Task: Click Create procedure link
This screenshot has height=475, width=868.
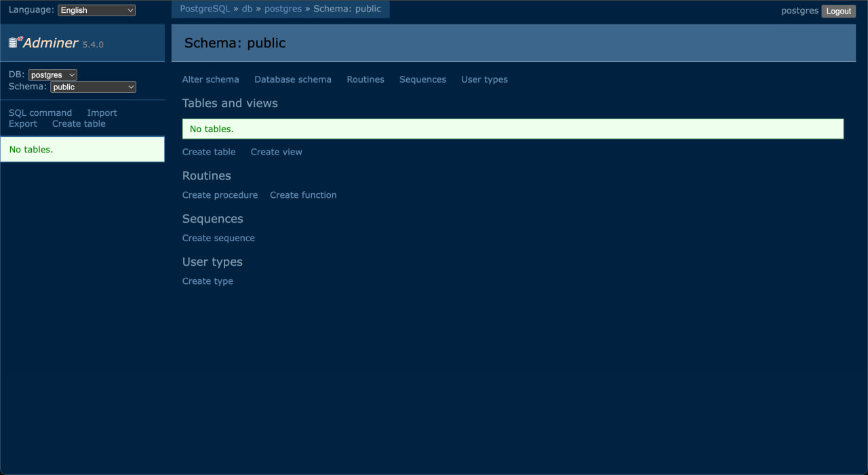Action: coord(220,195)
